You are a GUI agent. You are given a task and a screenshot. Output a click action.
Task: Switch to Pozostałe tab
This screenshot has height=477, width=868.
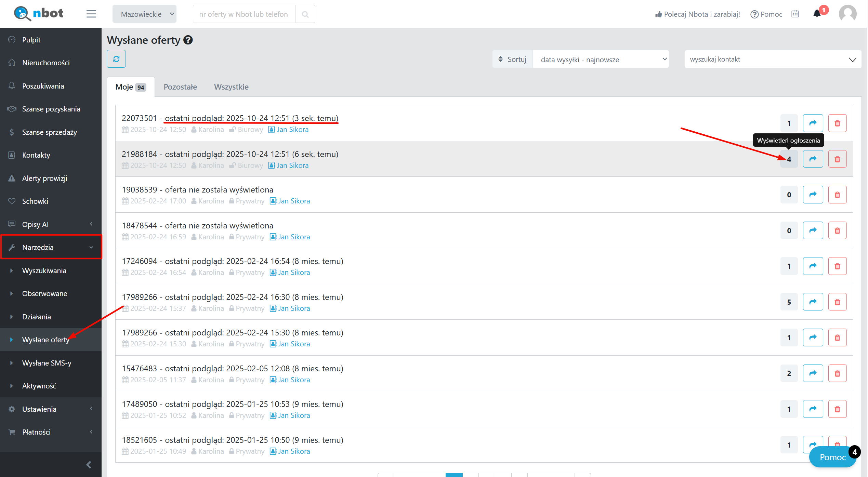pos(180,87)
